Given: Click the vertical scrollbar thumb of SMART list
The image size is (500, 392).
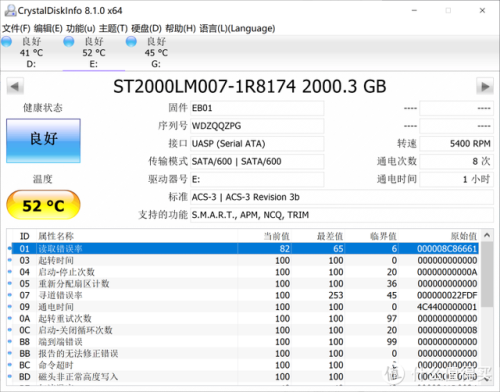Looking at the screenshot, I should click(487, 275).
